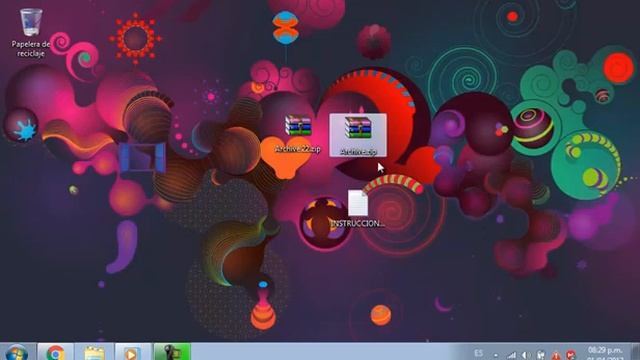640x360 pixels.
Task: Select the Archive 22.zip file
Action: [298, 133]
